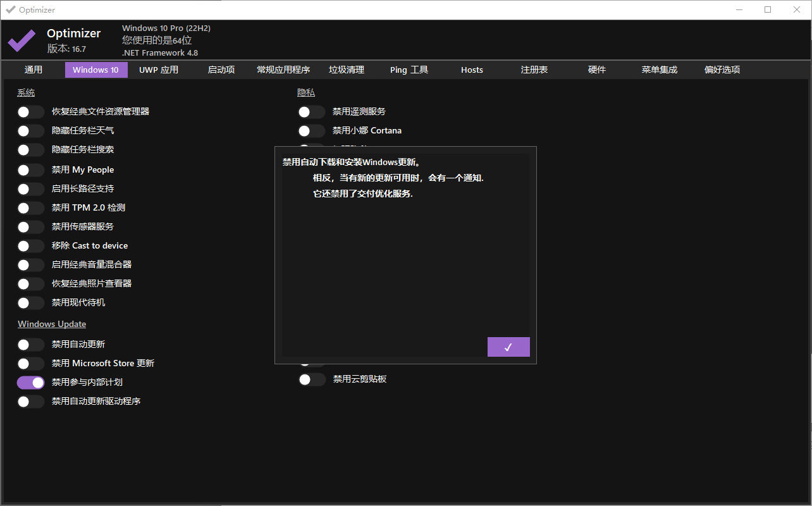
Task: Turn off 禁用参与内部计划 switch
Action: pyautogui.click(x=30, y=383)
